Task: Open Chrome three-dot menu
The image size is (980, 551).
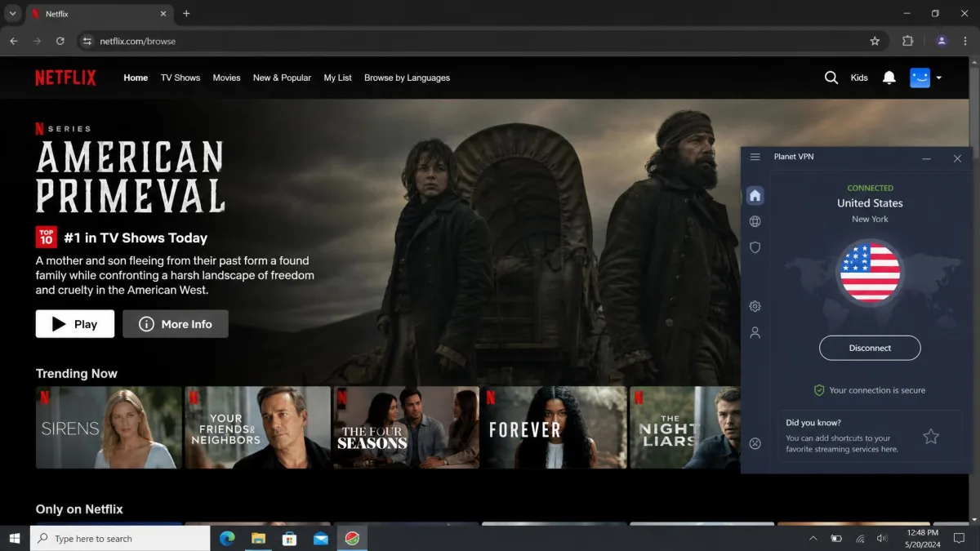Action: 965,41
